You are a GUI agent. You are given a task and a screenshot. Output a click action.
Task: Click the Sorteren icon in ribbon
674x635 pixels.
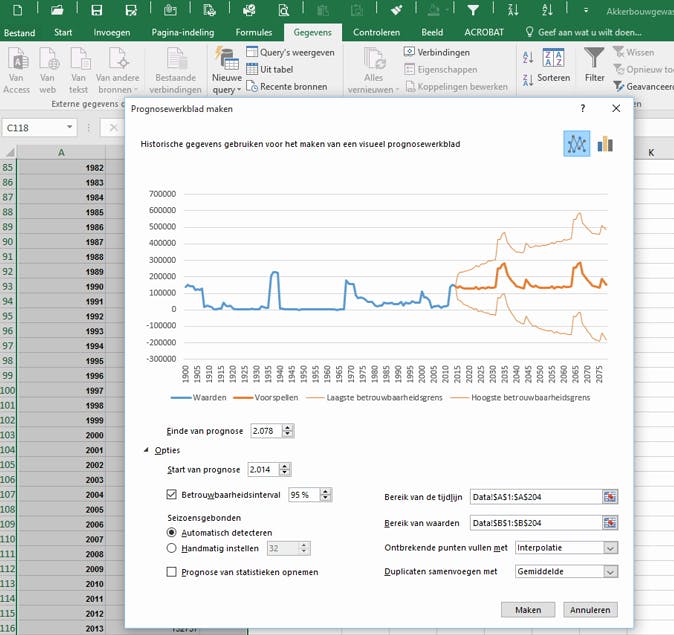[553, 58]
